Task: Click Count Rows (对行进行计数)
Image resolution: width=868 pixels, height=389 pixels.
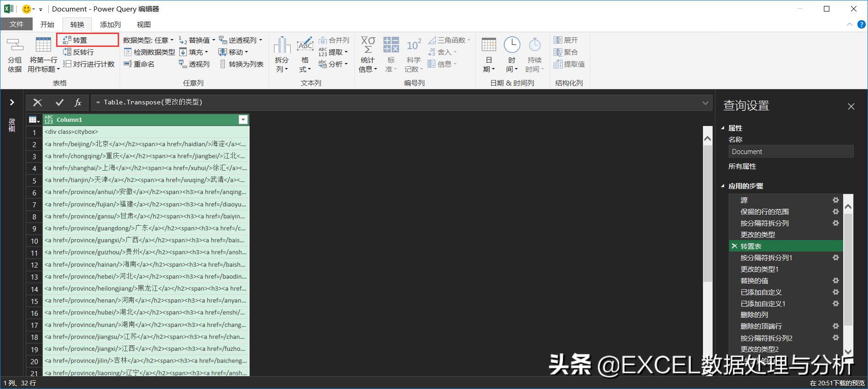Action: point(89,64)
